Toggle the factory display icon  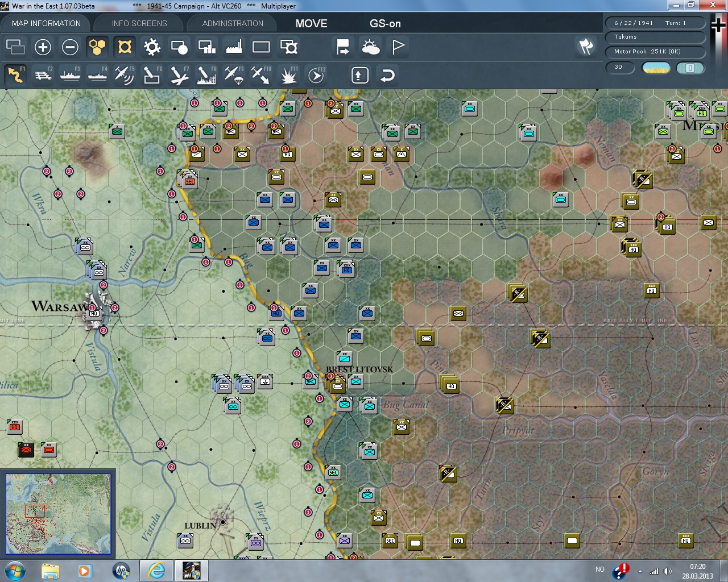click(x=234, y=47)
